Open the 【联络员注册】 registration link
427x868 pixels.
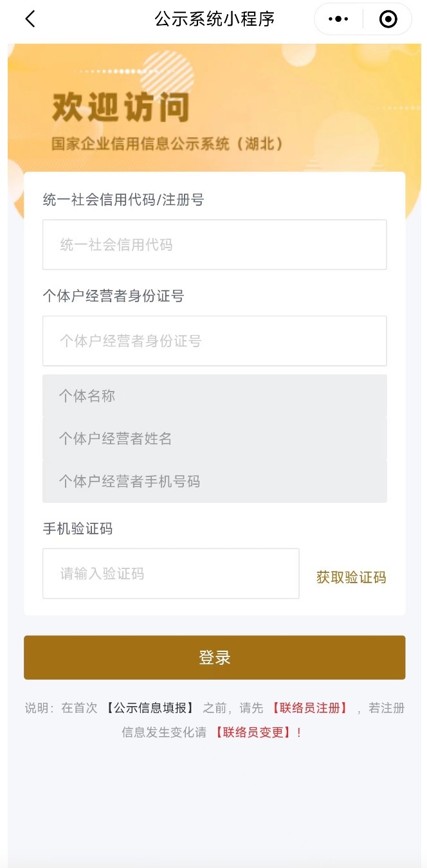pyautogui.click(x=309, y=708)
